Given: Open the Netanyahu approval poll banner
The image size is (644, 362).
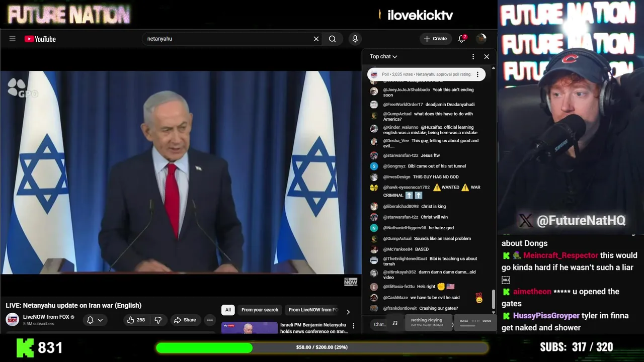Looking at the screenshot, I should coord(422,74).
